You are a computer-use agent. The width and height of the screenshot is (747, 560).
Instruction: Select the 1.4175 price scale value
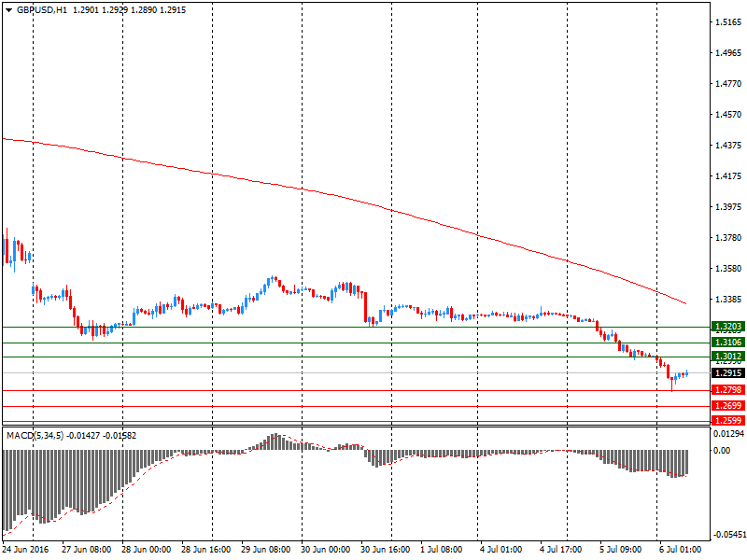[x=728, y=176]
